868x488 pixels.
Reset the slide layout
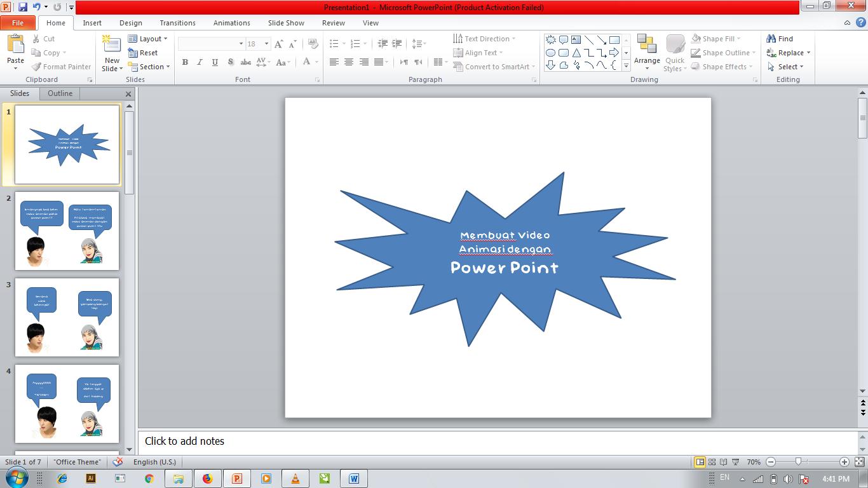[x=143, y=53]
